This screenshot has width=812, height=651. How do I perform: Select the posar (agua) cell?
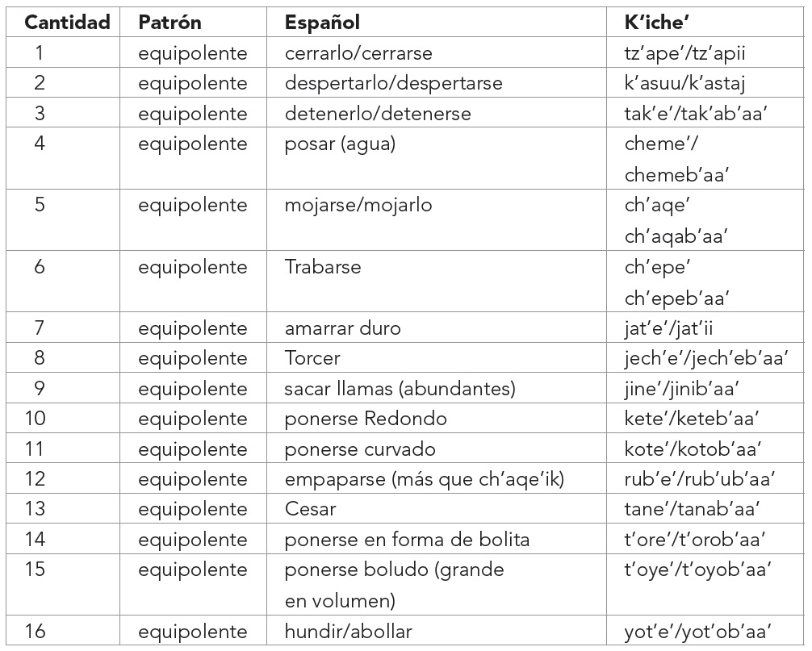pyautogui.click(x=339, y=144)
